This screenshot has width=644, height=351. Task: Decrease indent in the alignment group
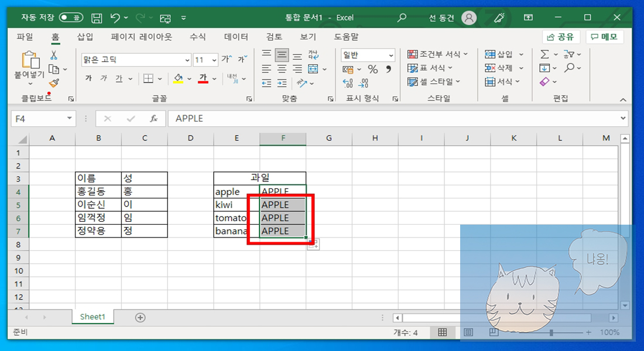point(266,83)
